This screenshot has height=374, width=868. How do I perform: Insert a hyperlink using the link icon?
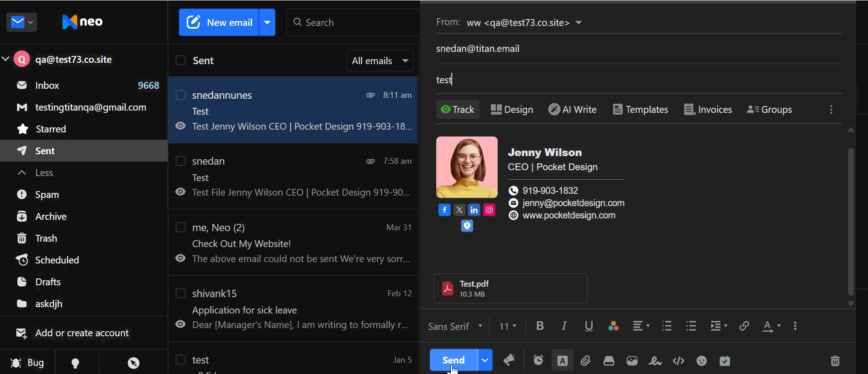pyautogui.click(x=744, y=326)
